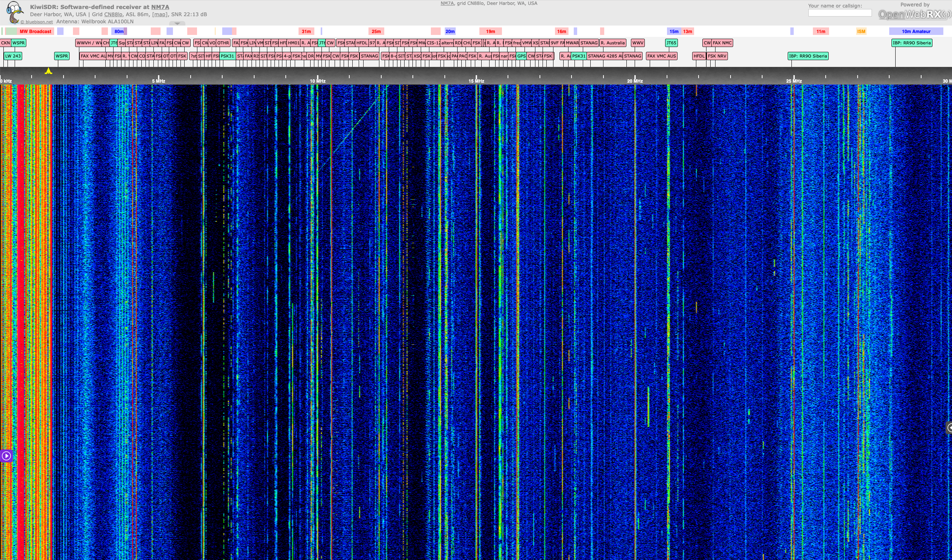Open the [map] link
Screen dimensions: 952x560
coord(159,14)
